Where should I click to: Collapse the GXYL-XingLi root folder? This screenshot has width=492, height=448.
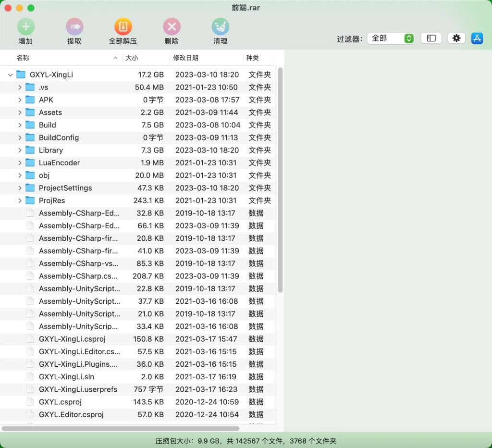point(10,75)
